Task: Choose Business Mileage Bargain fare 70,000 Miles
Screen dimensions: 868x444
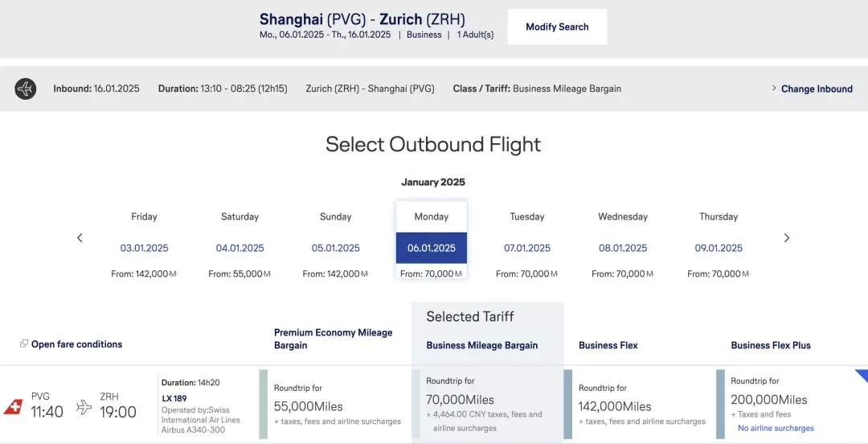Action: 488,404
